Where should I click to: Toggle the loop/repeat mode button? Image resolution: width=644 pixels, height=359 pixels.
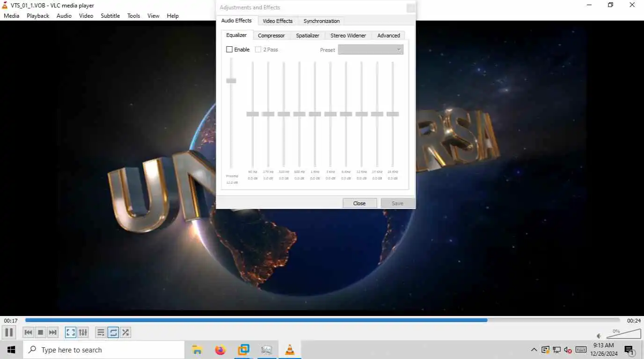tap(113, 332)
